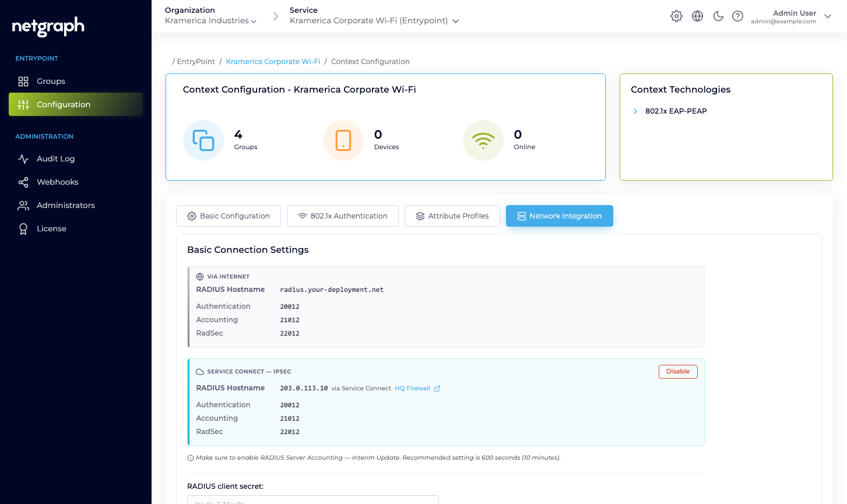Click the admin@example.com email text
The height and width of the screenshot is (504, 847).
783,22
